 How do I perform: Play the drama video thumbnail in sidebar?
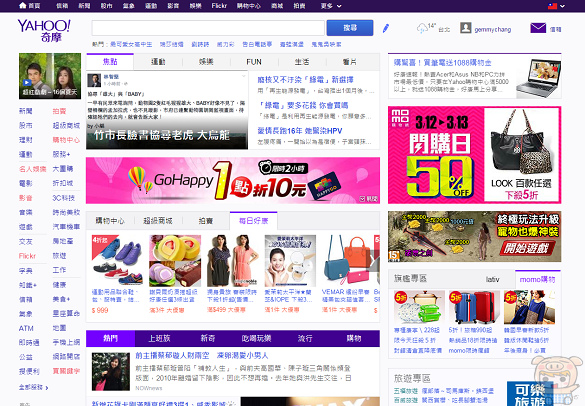[x=50, y=76]
